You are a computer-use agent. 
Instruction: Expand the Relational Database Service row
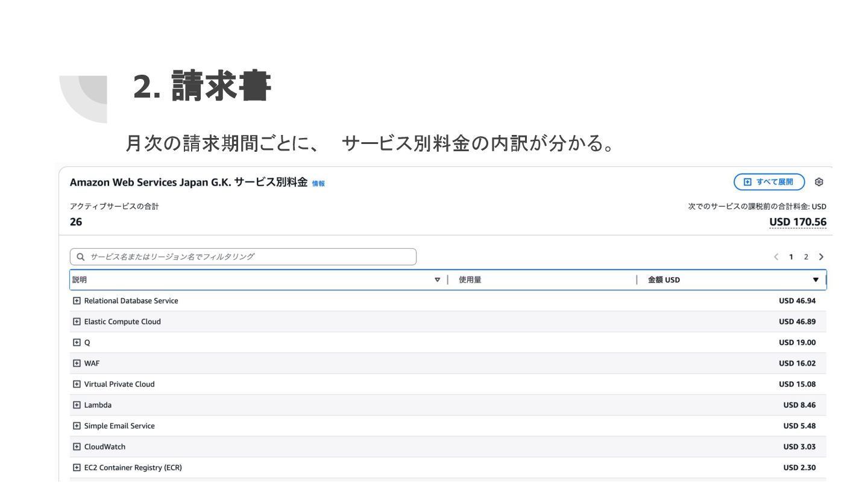pyautogui.click(x=77, y=301)
